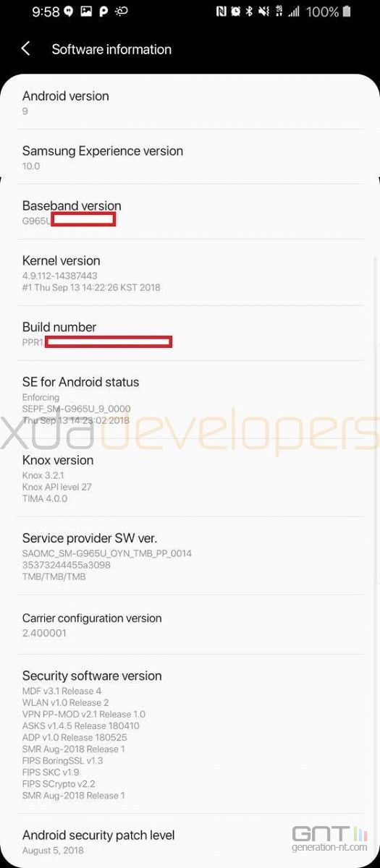
Task: Tap the Wi-Fi status icon
Action: (279, 12)
